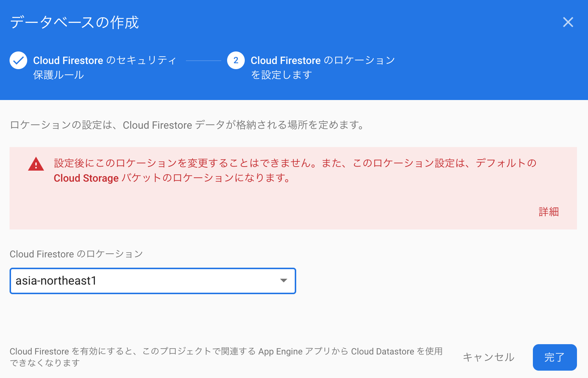Click the location description sentence ロケーションの設定は
The width and height of the screenshot is (588, 378).
(187, 125)
